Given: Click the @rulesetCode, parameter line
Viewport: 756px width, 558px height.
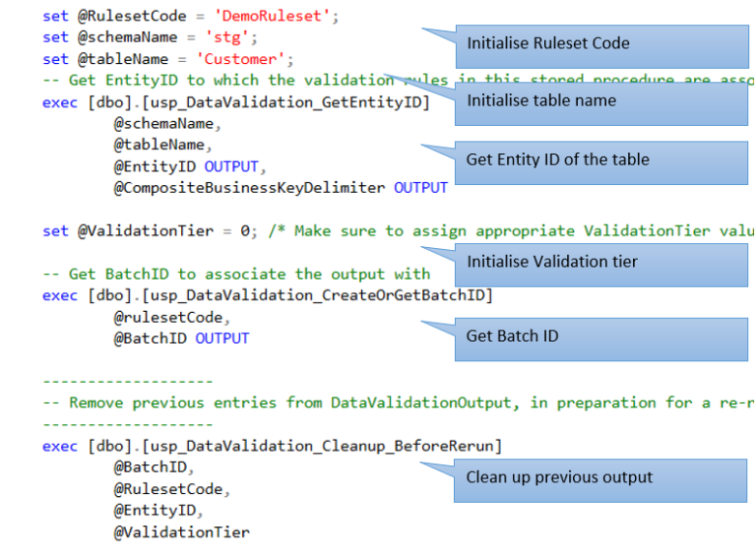Looking at the screenshot, I should click(171, 317).
